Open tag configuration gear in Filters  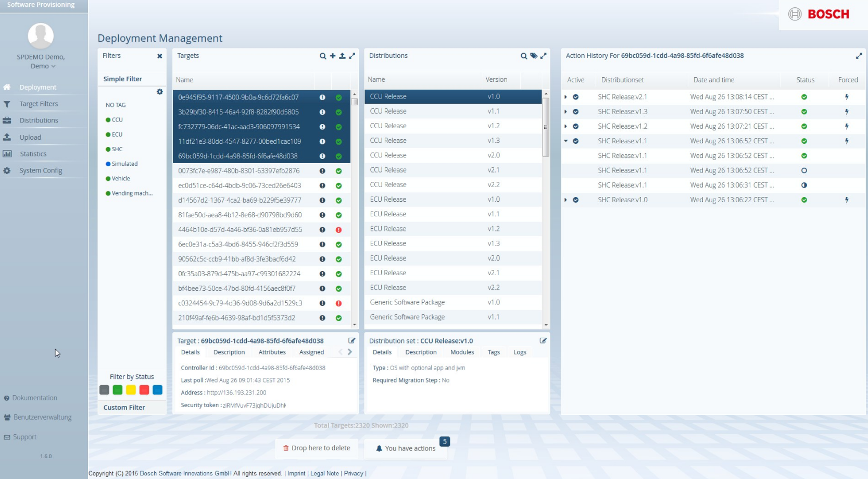click(160, 92)
